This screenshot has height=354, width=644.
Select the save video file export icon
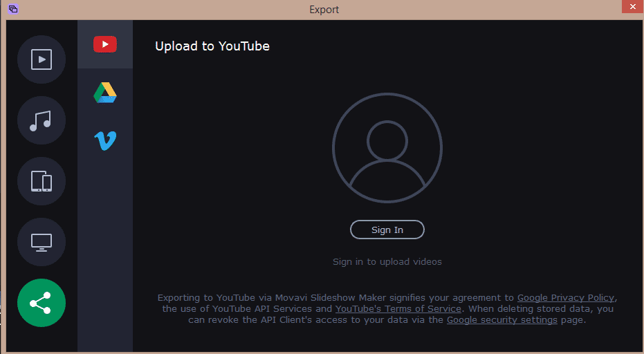[x=42, y=60]
